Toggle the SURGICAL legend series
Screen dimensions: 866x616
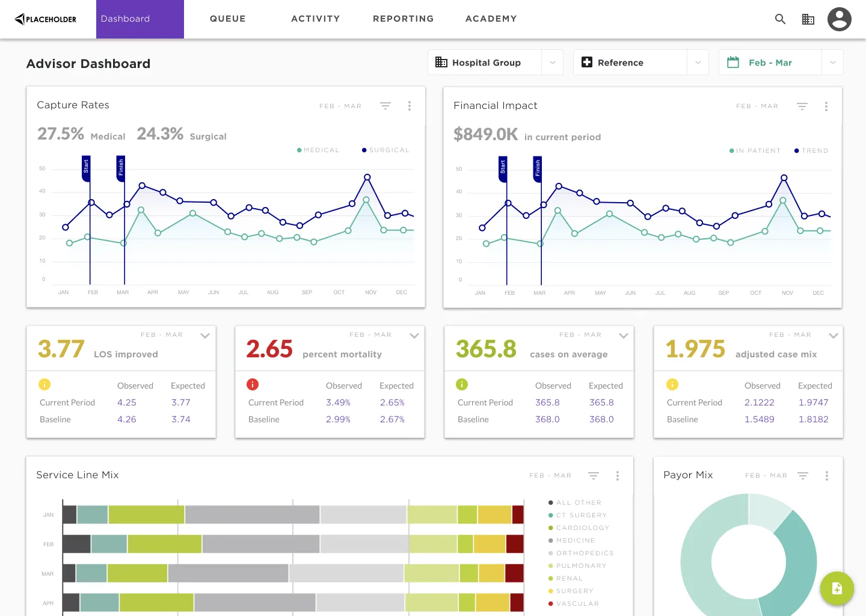click(x=385, y=150)
